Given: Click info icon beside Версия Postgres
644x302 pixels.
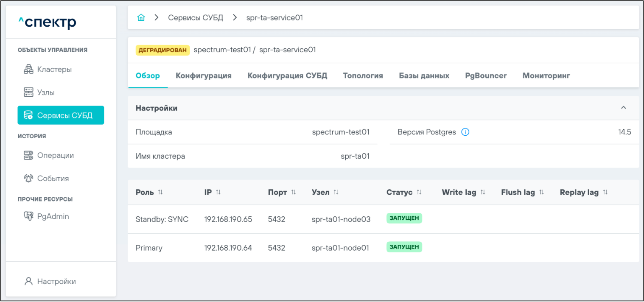Looking at the screenshot, I should (x=465, y=132).
